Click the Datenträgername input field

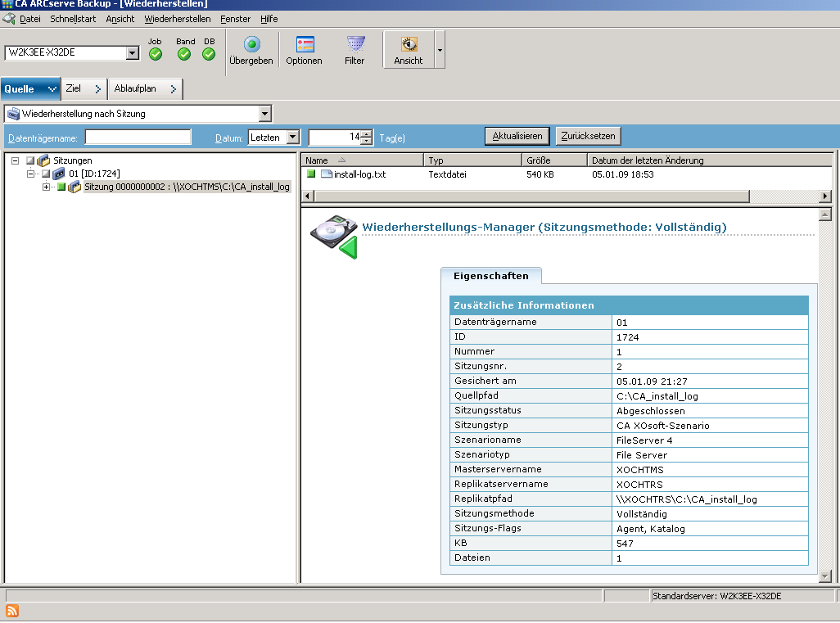[x=138, y=138]
